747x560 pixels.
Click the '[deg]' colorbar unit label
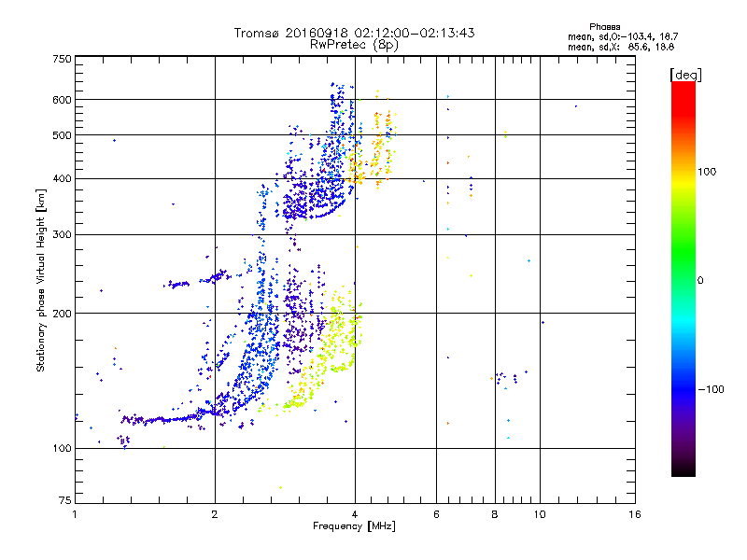(x=685, y=75)
